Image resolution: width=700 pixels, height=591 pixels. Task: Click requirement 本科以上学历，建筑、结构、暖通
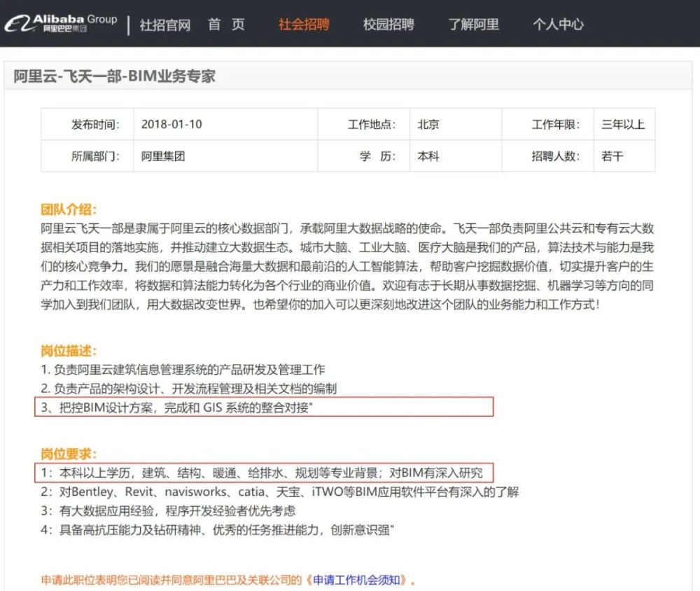[x=262, y=473]
